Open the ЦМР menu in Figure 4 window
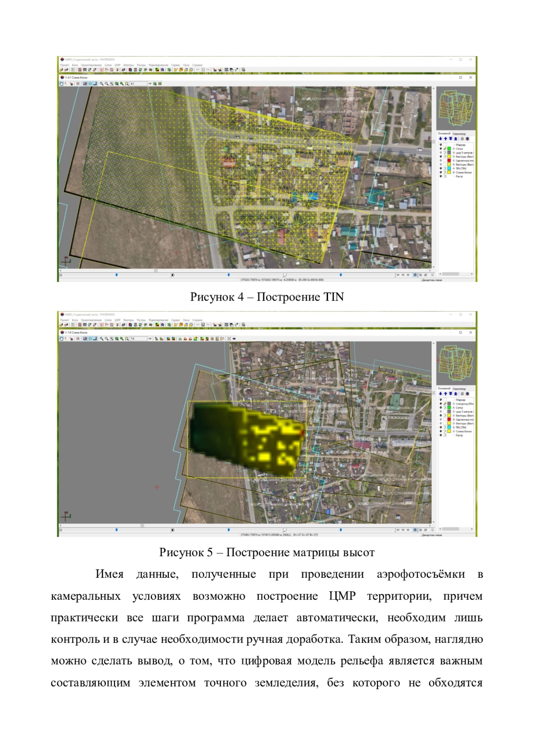Screen dimensions: 534x756 click(x=117, y=65)
